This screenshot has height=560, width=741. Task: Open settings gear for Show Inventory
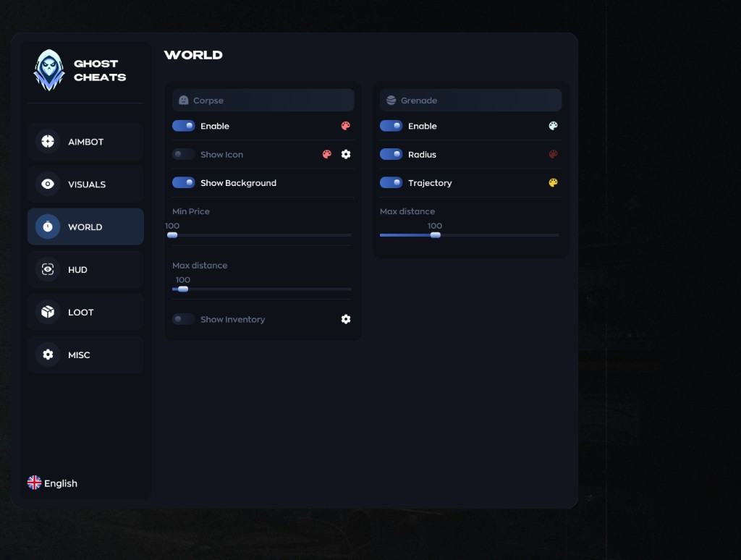(x=346, y=319)
